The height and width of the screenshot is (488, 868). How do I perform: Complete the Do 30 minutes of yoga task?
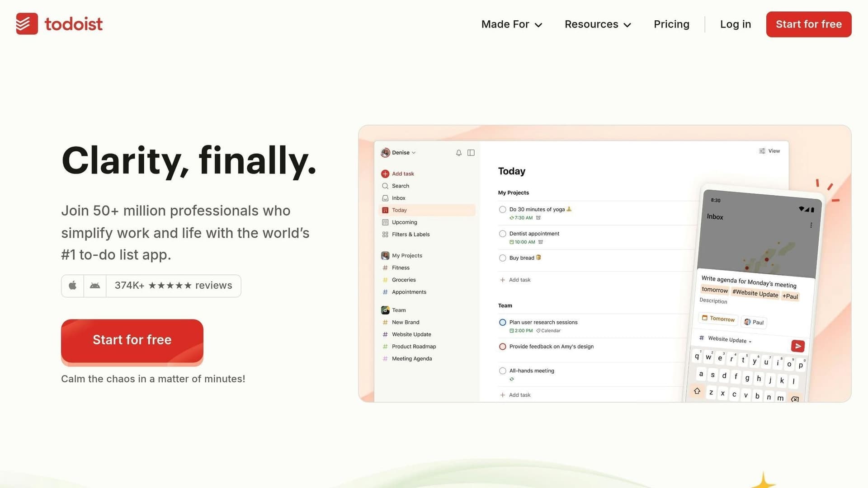[502, 209]
